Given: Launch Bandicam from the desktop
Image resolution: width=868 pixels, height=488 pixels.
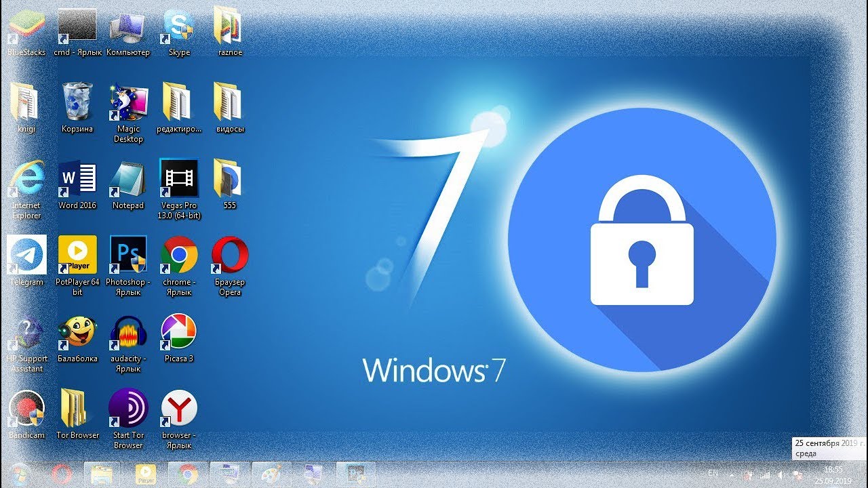Looking at the screenshot, I should [x=26, y=414].
